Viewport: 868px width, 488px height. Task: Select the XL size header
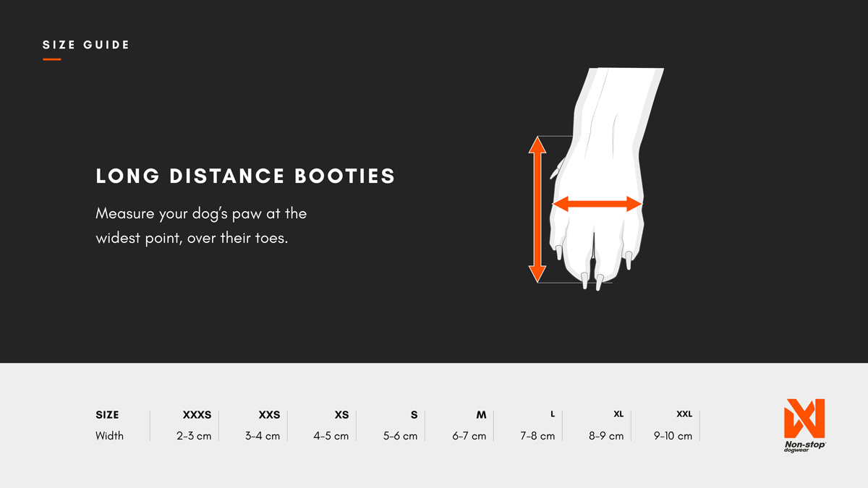tap(618, 414)
